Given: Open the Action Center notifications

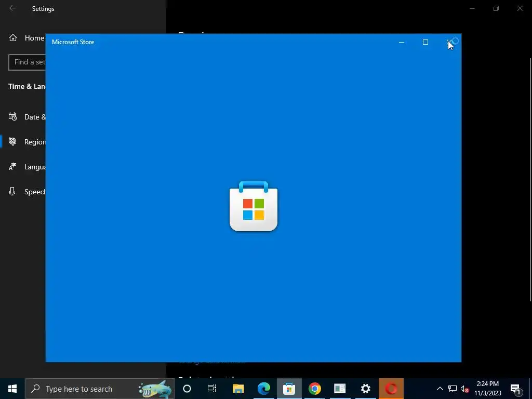Looking at the screenshot, I should tap(516, 389).
